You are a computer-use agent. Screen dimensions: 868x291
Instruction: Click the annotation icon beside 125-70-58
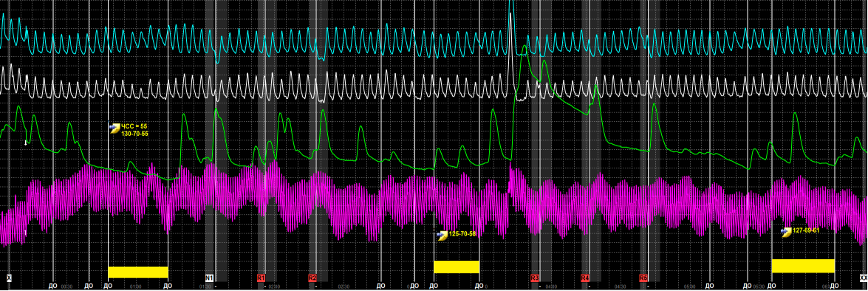(x=442, y=236)
